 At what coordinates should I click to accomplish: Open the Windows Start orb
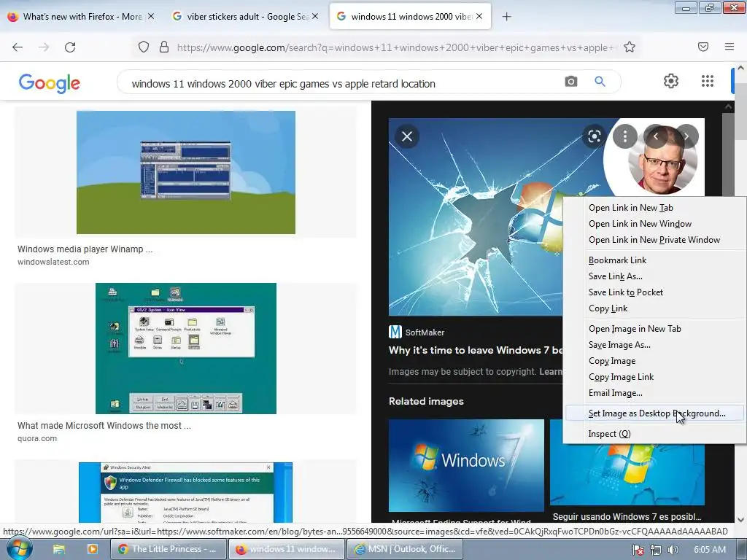20,548
